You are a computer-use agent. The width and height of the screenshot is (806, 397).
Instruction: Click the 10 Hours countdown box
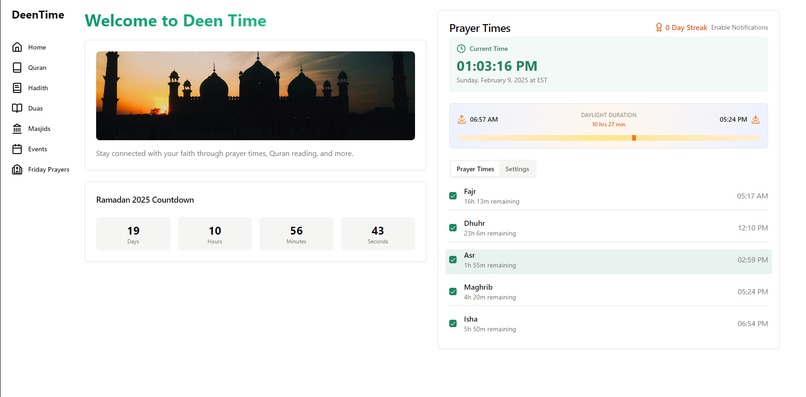point(215,233)
